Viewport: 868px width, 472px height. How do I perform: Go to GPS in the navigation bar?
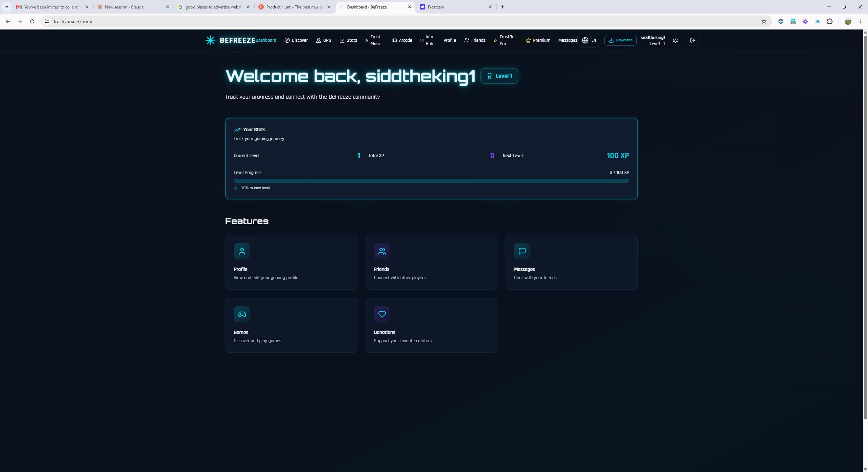(x=323, y=40)
